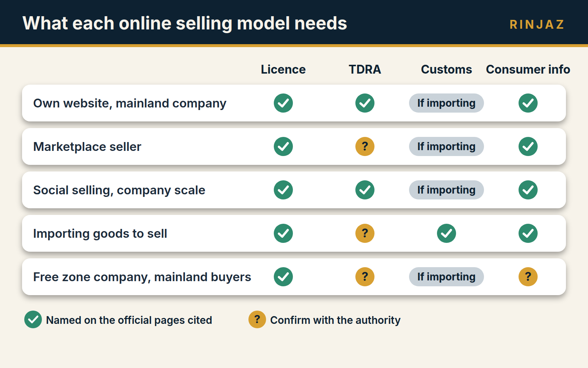Viewport: 588px width, 368px height.
Task: Click Consumer info question mark, Free zone row
Action: tap(528, 277)
